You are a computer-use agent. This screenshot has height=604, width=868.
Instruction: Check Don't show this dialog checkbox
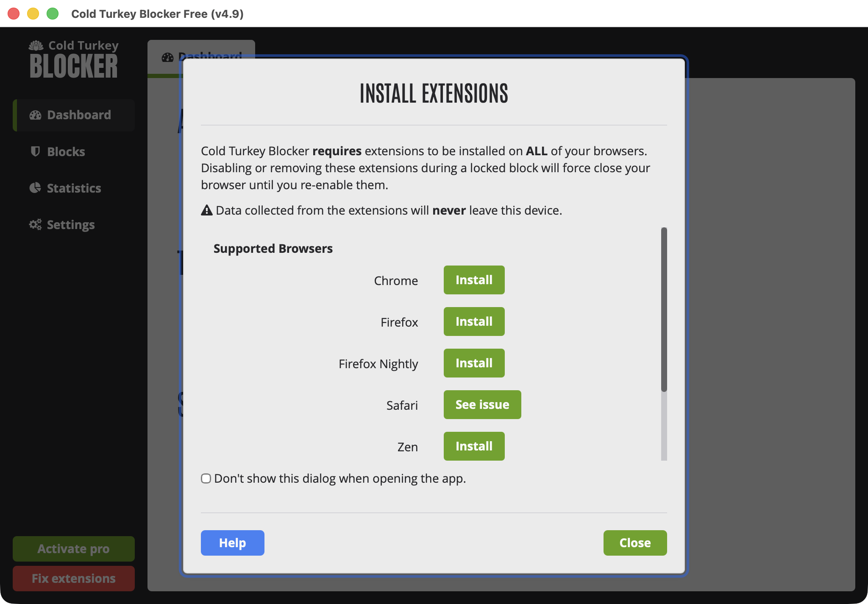[206, 478]
